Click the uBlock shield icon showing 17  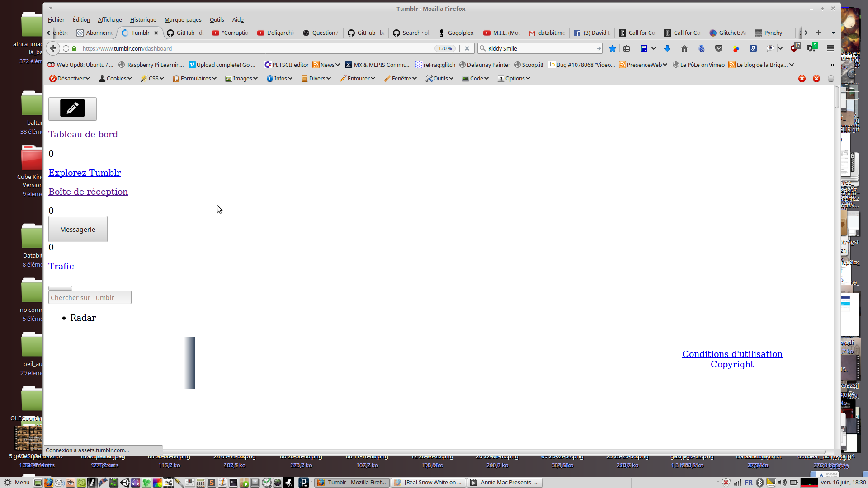[794, 48]
